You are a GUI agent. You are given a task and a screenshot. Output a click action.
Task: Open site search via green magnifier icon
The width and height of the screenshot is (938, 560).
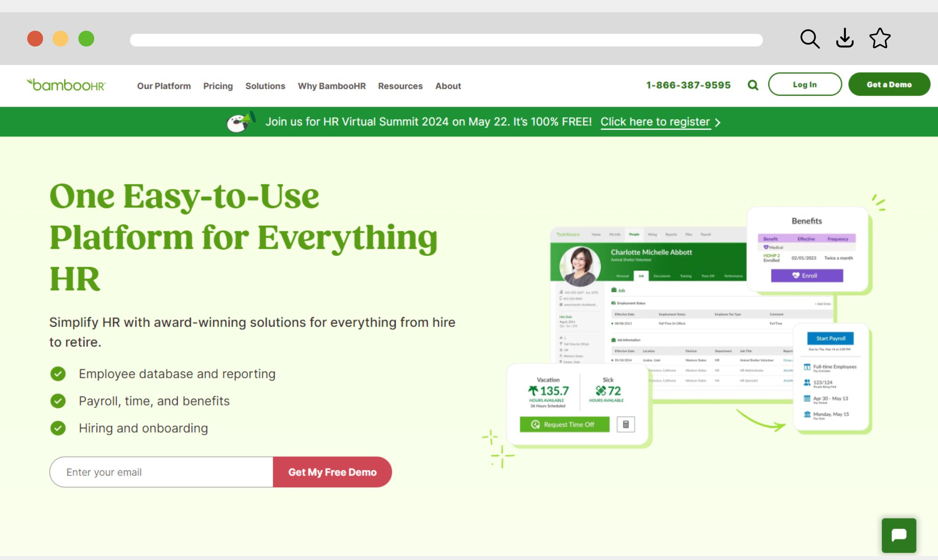753,85
